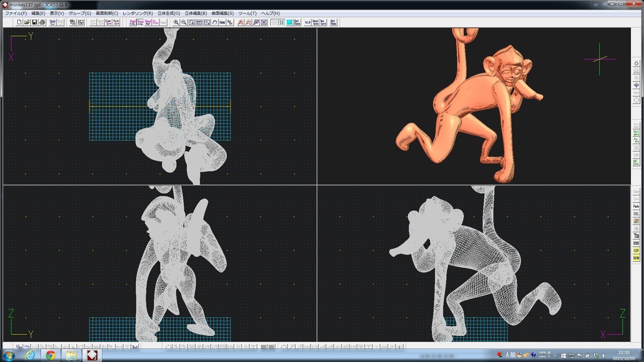Click the red zoom-out magnifier icon
644x362 pixels.
coord(248,22)
